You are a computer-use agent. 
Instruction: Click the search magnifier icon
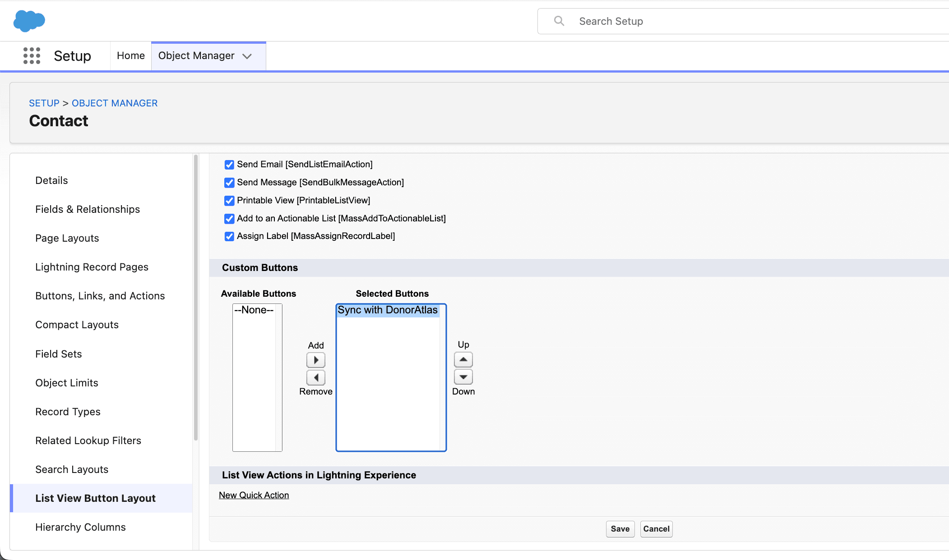point(559,21)
